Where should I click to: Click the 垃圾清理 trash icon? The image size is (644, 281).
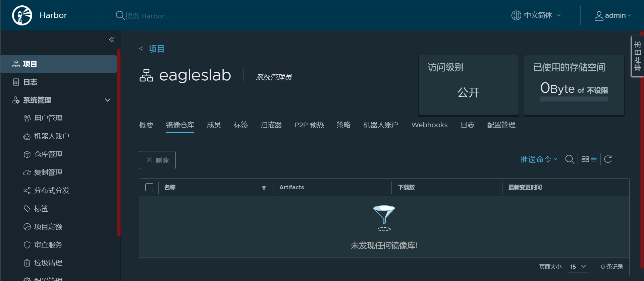[x=27, y=263]
